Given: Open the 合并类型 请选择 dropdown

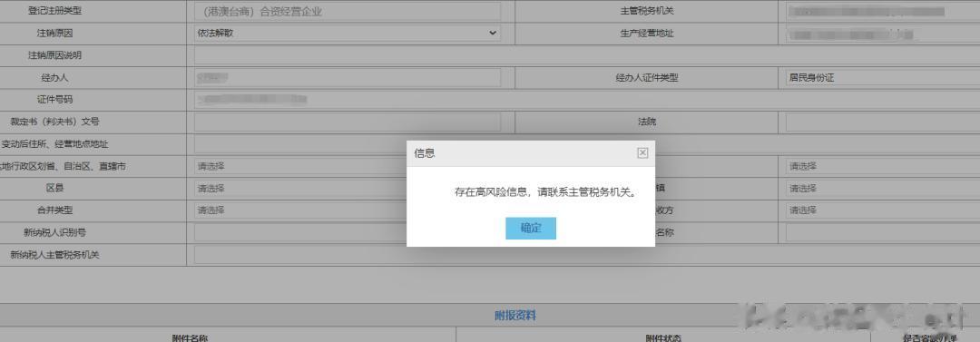Looking at the screenshot, I should 300,210.
